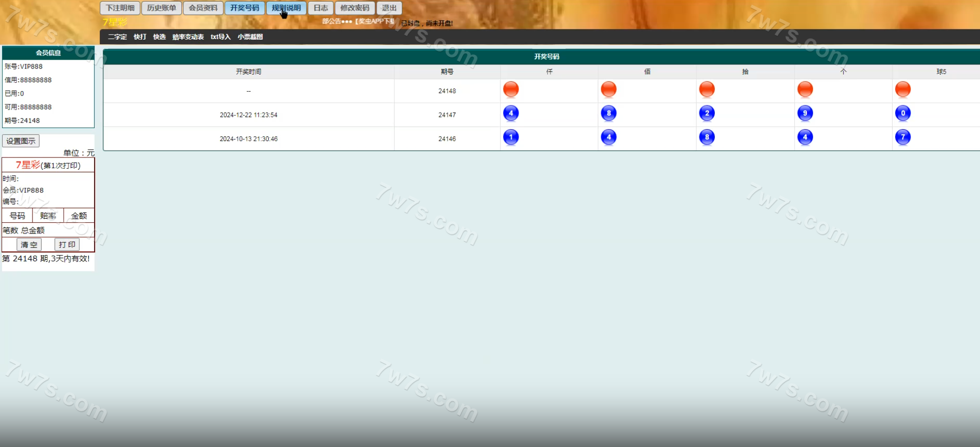Click the blue ball 9 in row 24147
980x447 pixels.
(x=805, y=113)
